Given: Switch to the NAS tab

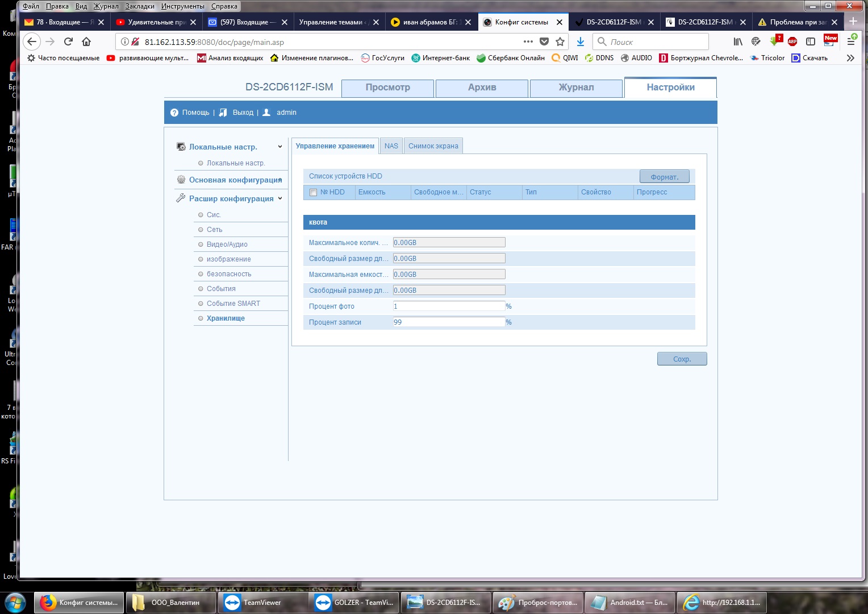Looking at the screenshot, I should [391, 146].
